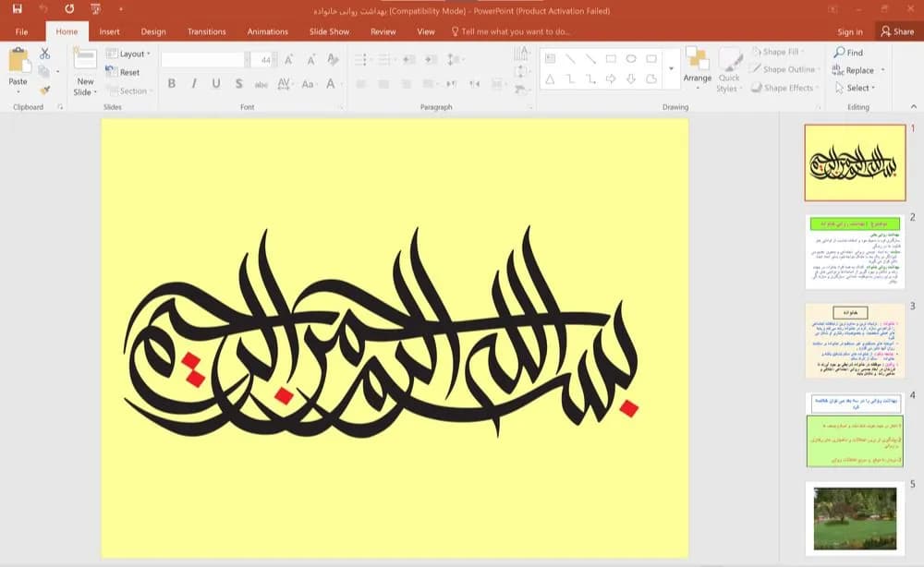
Task: Click the Undo arrow in title bar
Action: pyautogui.click(x=43, y=9)
